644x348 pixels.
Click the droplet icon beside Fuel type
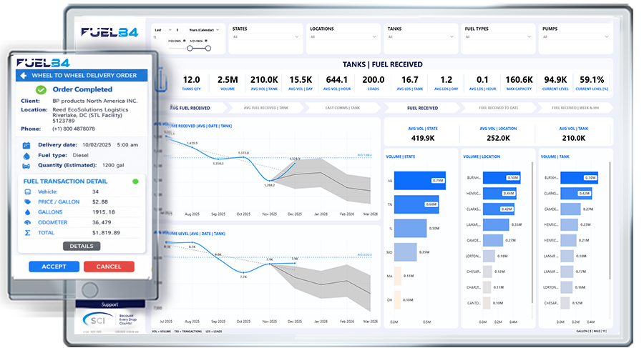point(26,156)
